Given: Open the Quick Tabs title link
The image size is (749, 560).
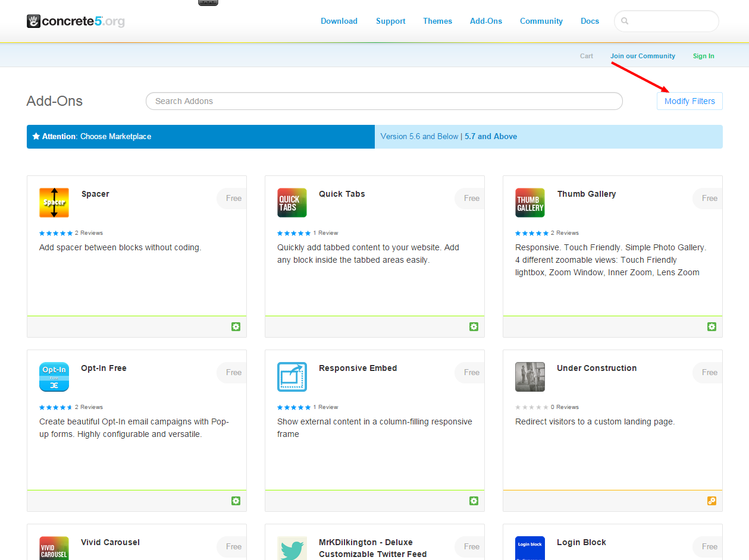Looking at the screenshot, I should pyautogui.click(x=342, y=194).
